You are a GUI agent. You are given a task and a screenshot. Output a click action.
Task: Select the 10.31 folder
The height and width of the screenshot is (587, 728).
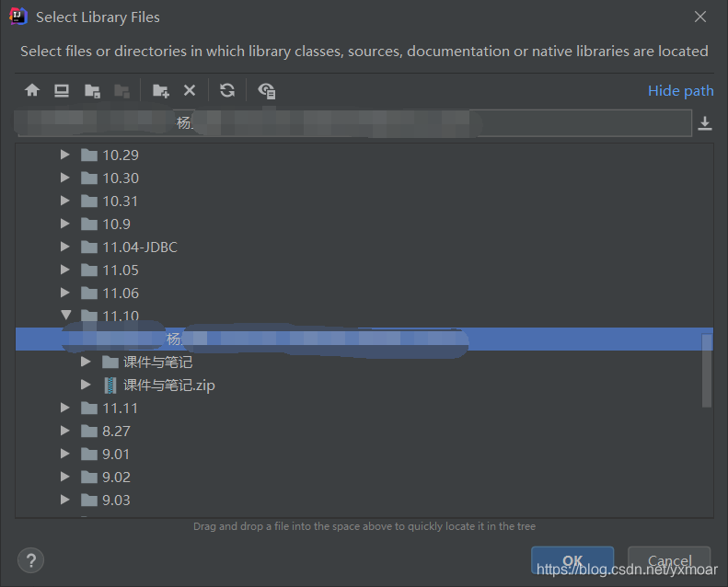(x=110, y=201)
